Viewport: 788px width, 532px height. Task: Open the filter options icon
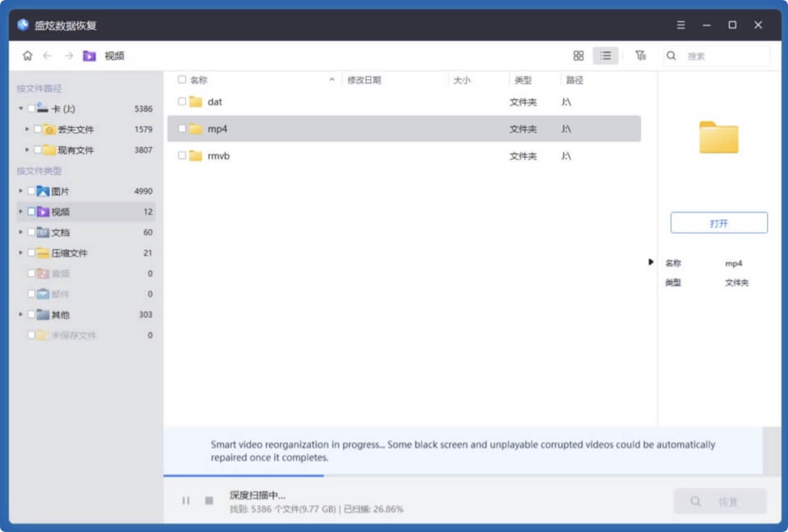pos(640,55)
